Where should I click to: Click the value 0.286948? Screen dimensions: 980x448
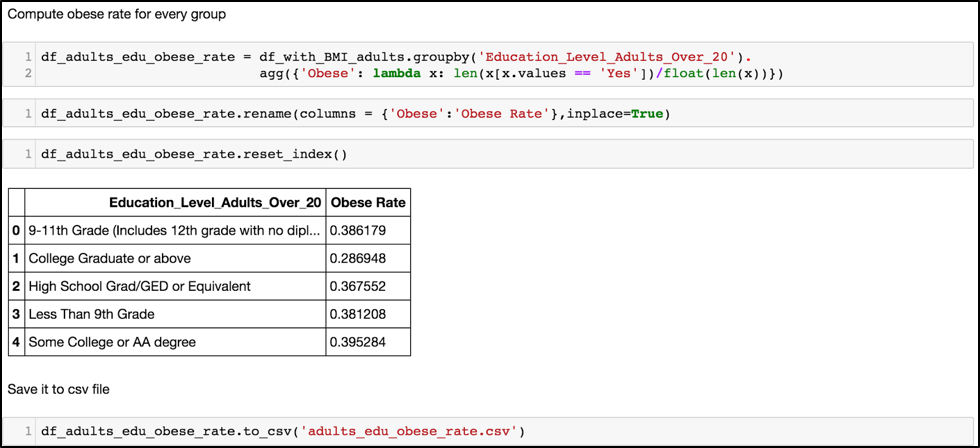click(x=358, y=259)
